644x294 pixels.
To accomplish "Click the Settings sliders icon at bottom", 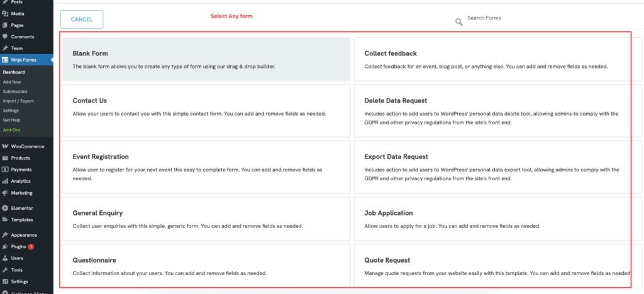I will click(x=5, y=281).
